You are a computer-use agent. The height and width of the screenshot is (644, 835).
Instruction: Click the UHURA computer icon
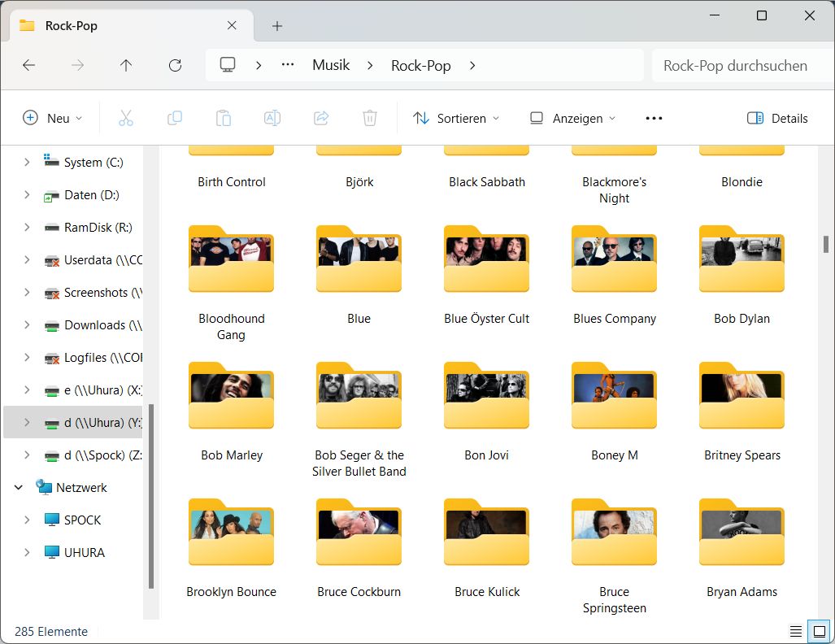(x=52, y=552)
